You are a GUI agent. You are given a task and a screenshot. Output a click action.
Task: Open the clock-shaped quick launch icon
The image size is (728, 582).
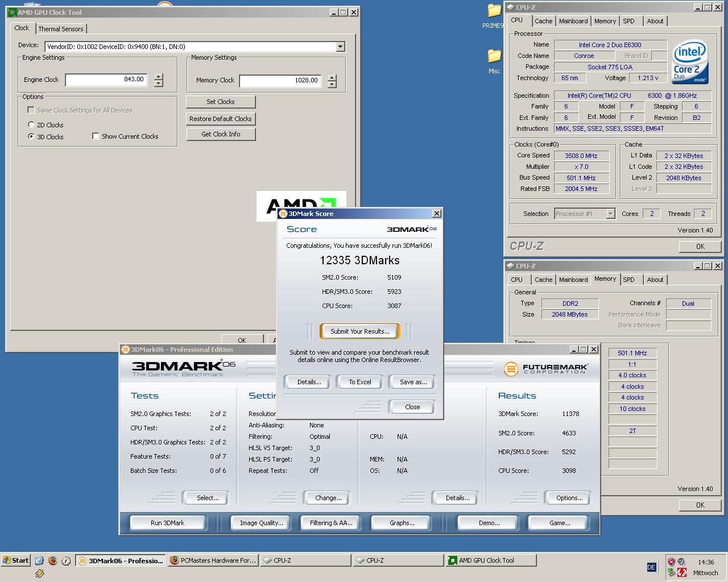(66, 560)
